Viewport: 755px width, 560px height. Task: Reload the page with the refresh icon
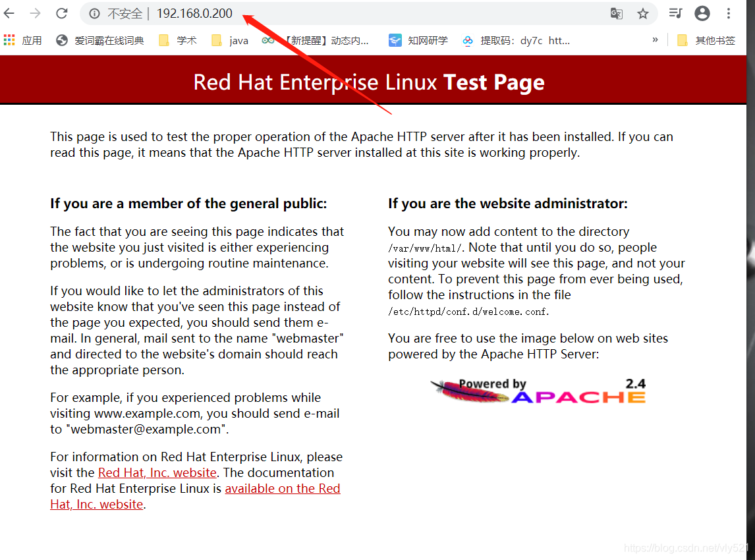(x=62, y=13)
